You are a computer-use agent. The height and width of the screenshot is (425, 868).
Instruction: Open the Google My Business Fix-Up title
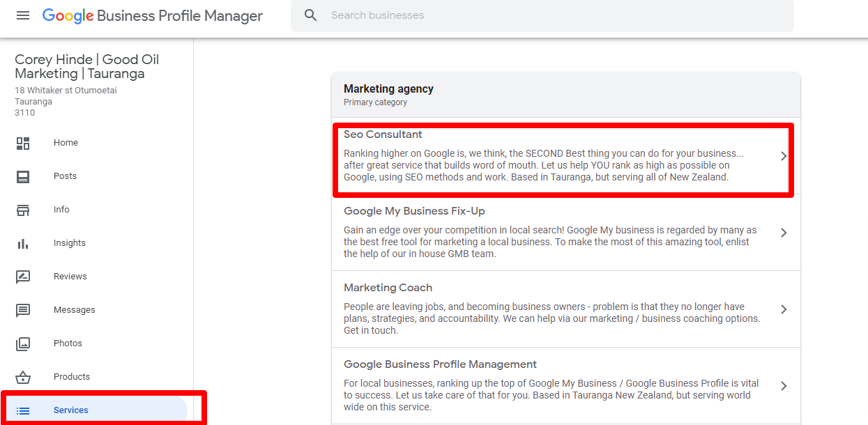click(414, 211)
